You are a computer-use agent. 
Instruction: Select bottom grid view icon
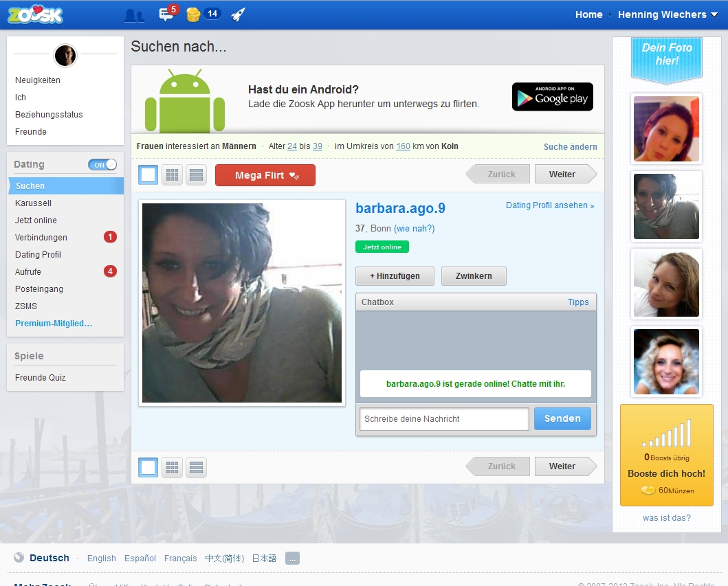pyautogui.click(x=173, y=467)
